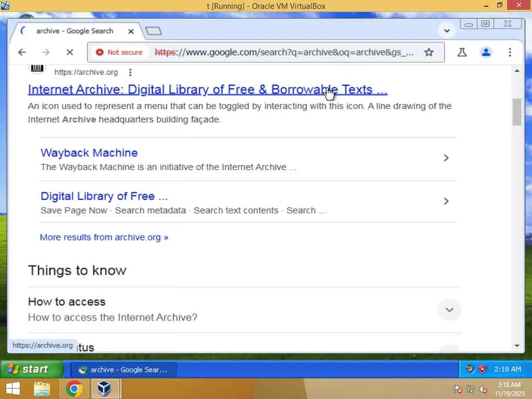
Task: Open a new tab button
Action: (153, 31)
